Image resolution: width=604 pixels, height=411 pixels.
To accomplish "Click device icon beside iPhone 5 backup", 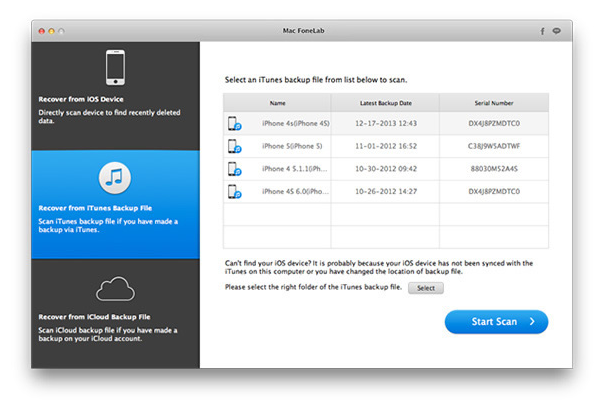I will tap(233, 146).
